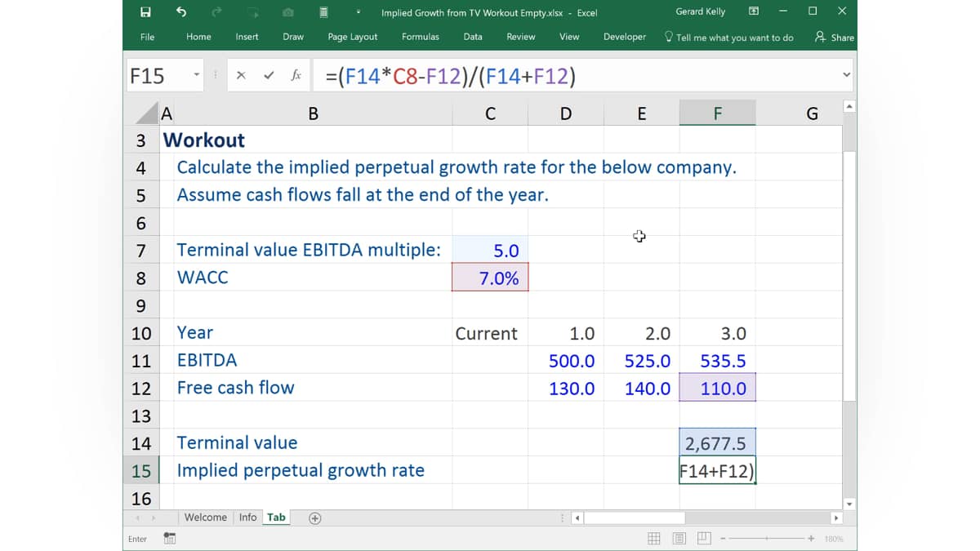Open the Draw ribbon tab
This screenshot has height=551, width=980.
coord(293,37)
